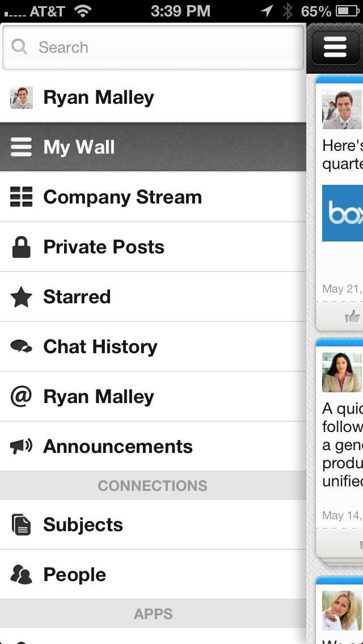Tap the hamburger menu button

coord(335,48)
